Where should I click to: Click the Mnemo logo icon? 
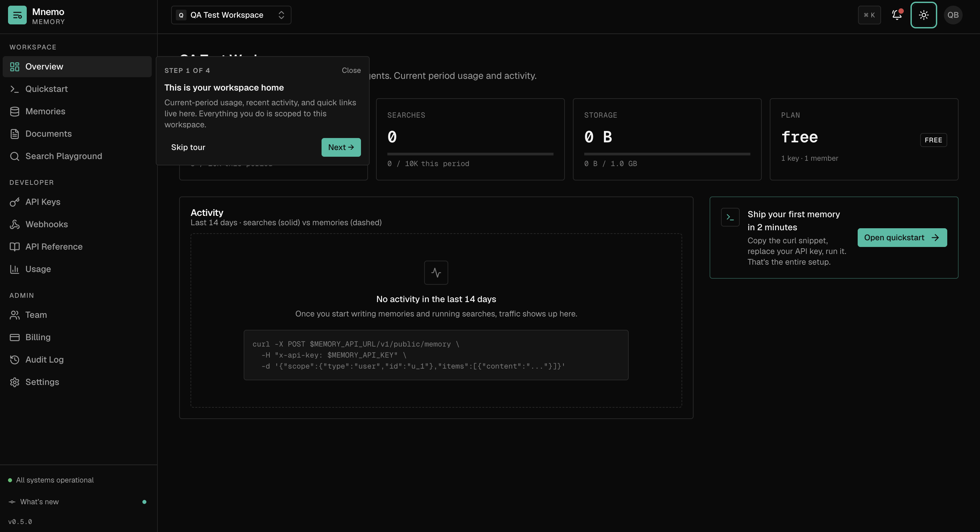pos(17,15)
